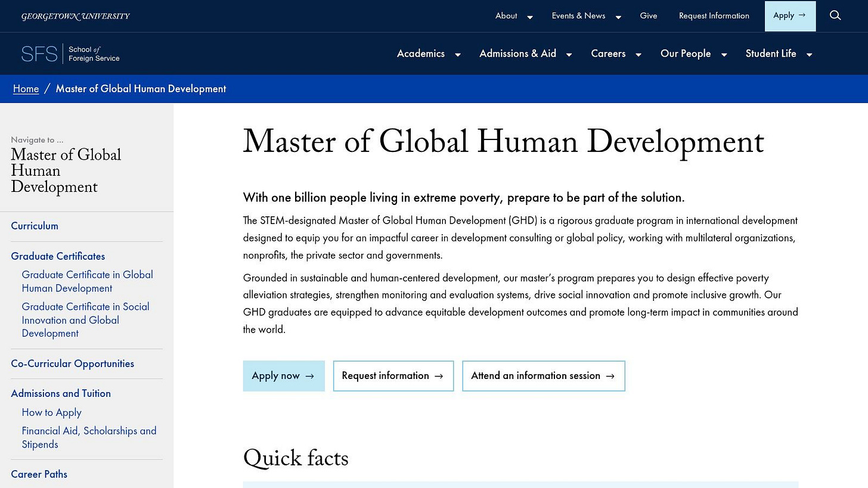
Task: Select Give in the top navigation
Action: (649, 15)
